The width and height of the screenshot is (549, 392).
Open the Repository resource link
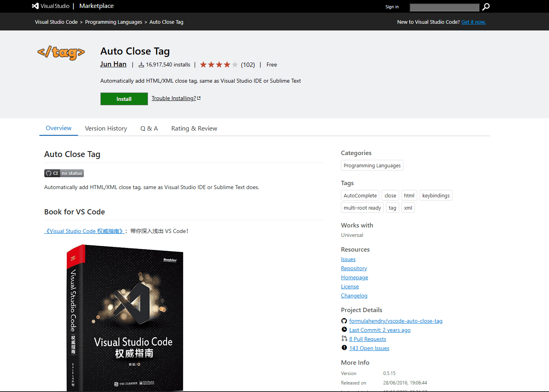point(354,268)
